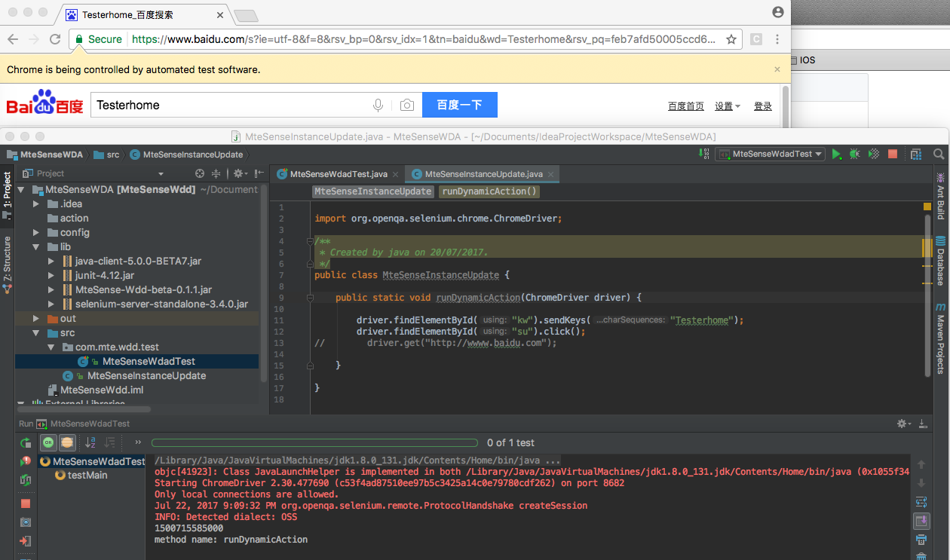Viewport: 950px width, 560px height.
Task: Open the Project Structure dialog icon
Action: pos(916,154)
